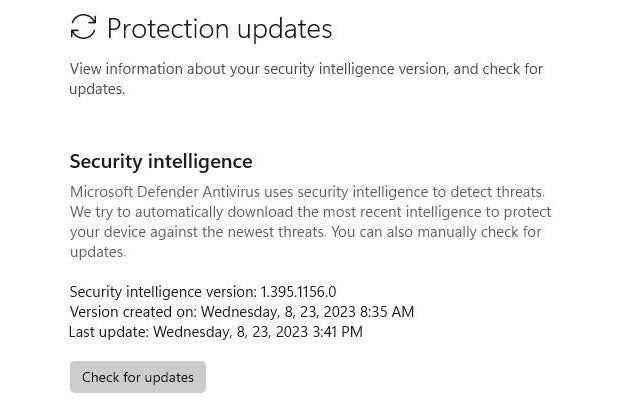Click the Protection updates page title
This screenshot has width=620, height=405.
point(219,29)
